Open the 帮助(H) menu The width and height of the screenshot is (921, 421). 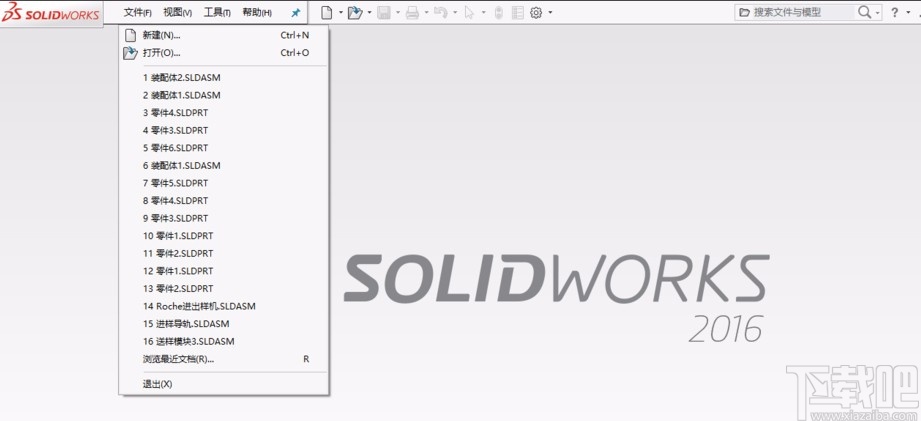pos(257,12)
